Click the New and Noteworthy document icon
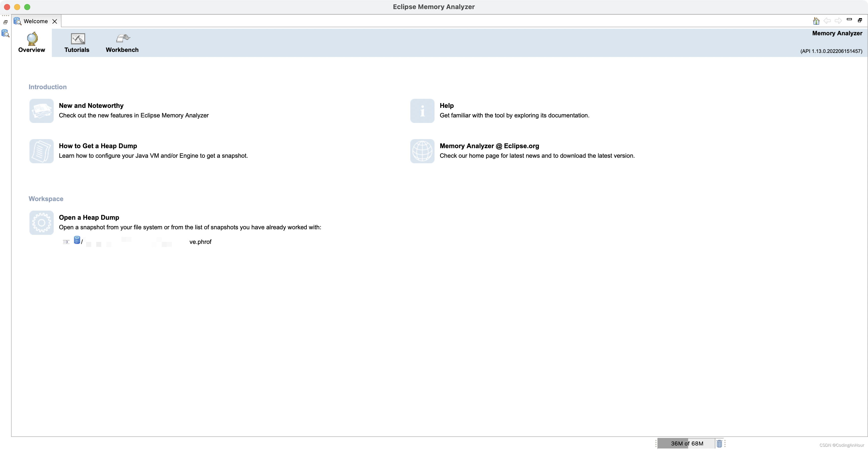This screenshot has height=450, width=868. (41, 110)
